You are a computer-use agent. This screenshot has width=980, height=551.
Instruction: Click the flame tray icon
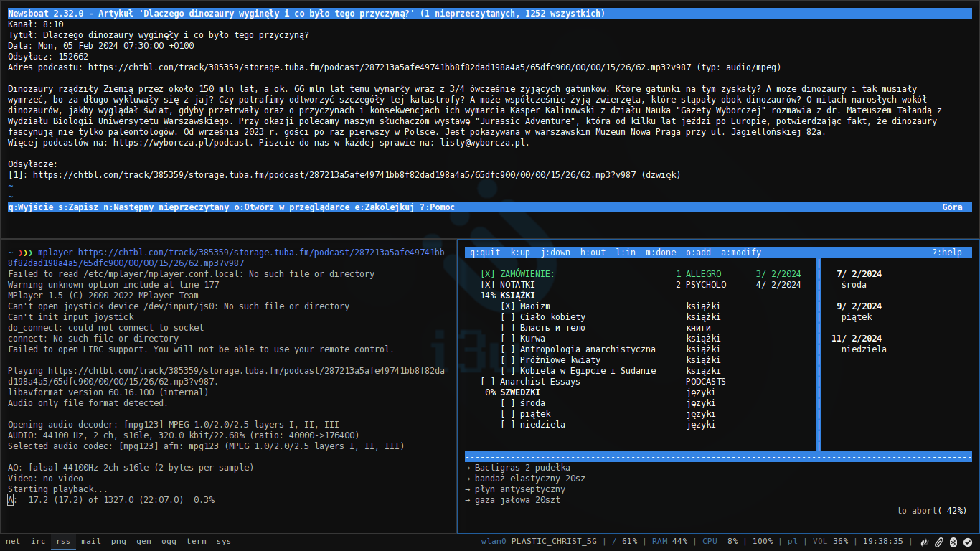pos(925,542)
